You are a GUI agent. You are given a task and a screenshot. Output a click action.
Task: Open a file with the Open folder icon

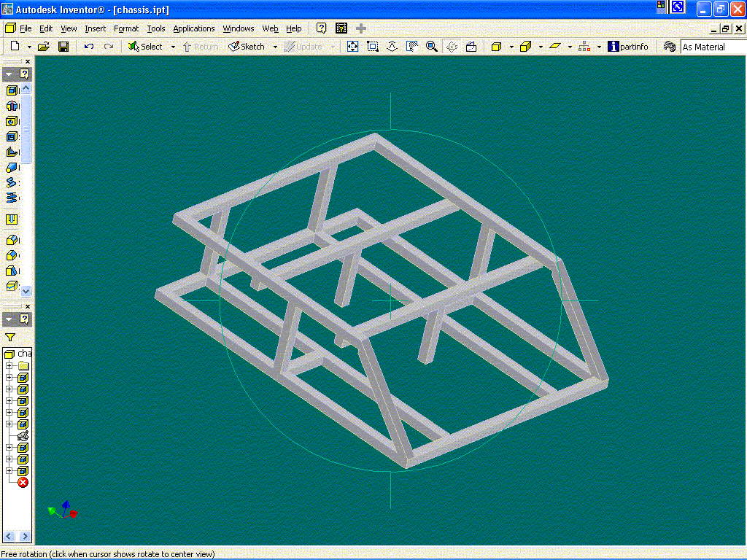point(43,46)
